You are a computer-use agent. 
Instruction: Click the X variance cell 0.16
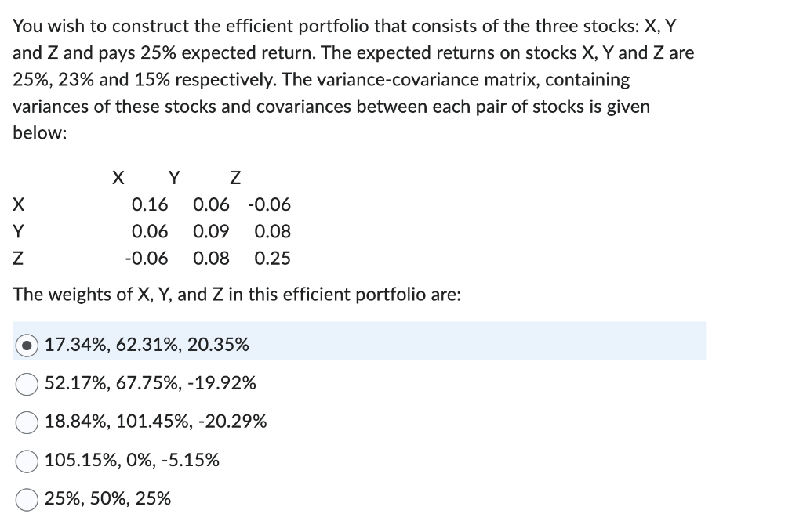[150, 204]
